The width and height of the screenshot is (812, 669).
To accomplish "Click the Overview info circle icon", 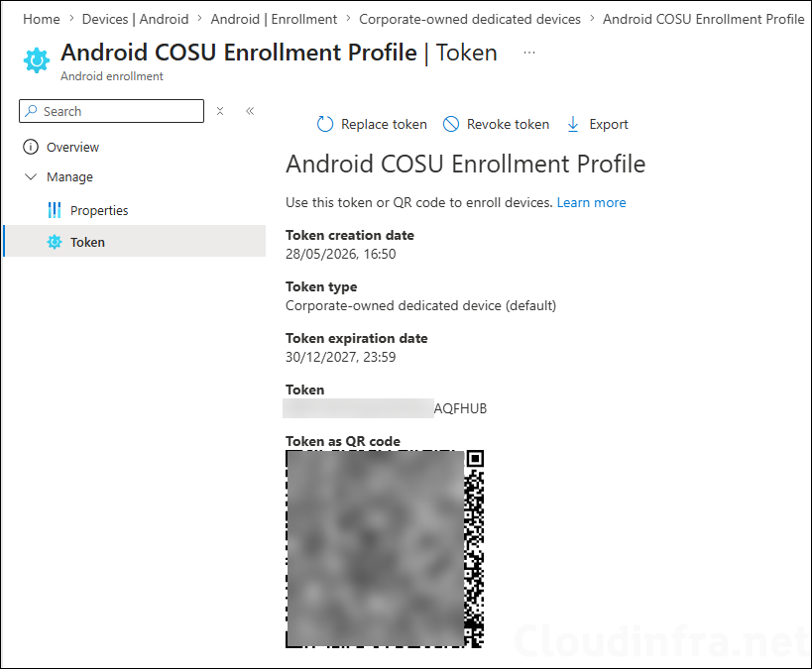I will [x=31, y=147].
